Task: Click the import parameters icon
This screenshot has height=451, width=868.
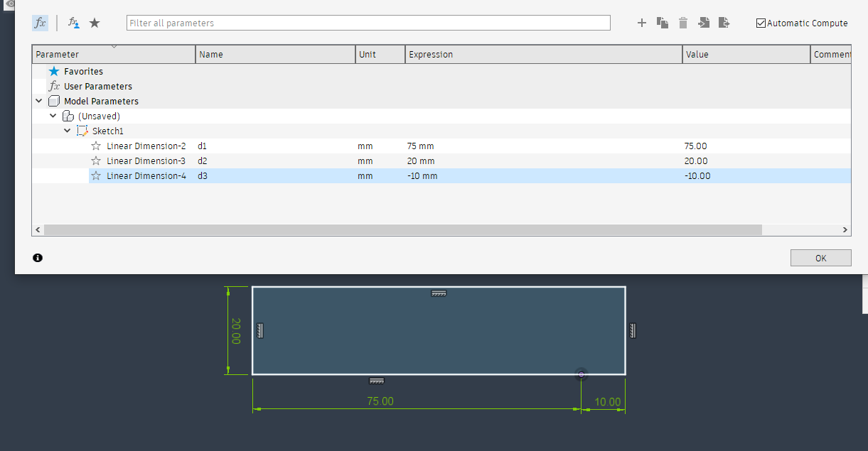Action: tap(704, 23)
